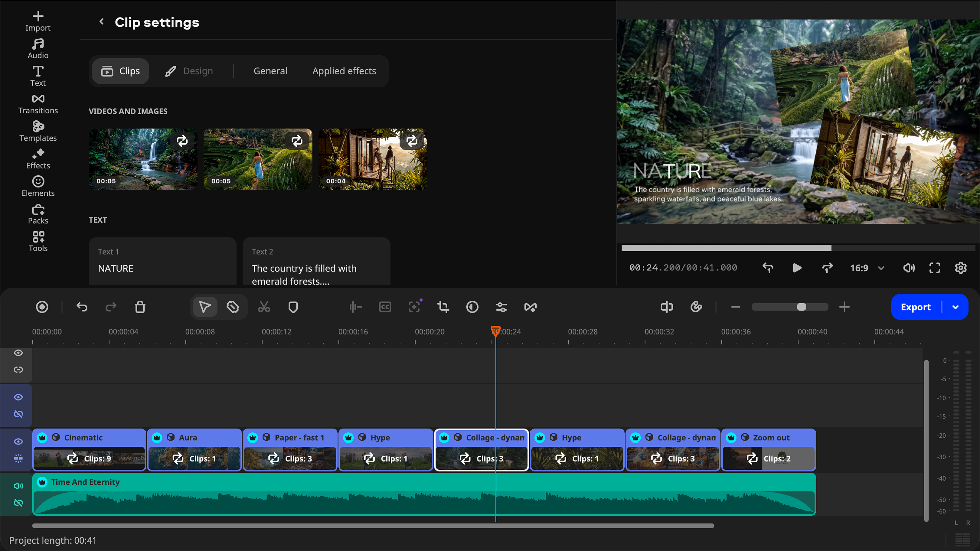Switch to the Clips tab
The width and height of the screenshot is (980, 551).
coord(120,71)
